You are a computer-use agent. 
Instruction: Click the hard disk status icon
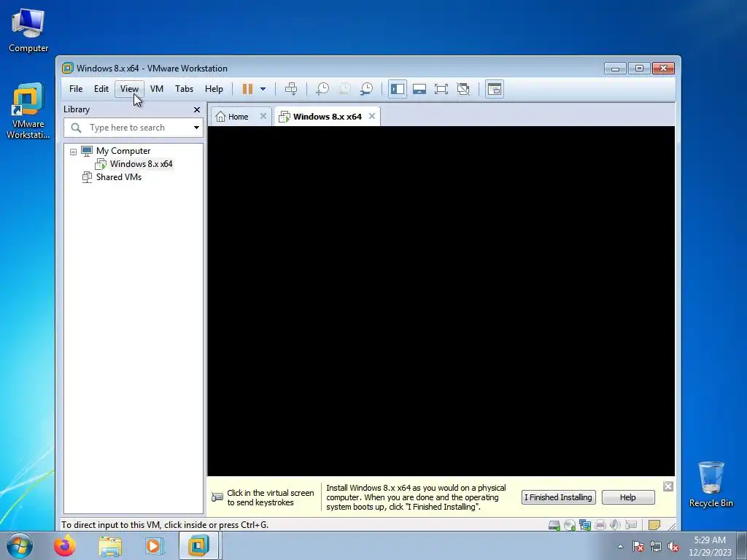[x=554, y=525]
